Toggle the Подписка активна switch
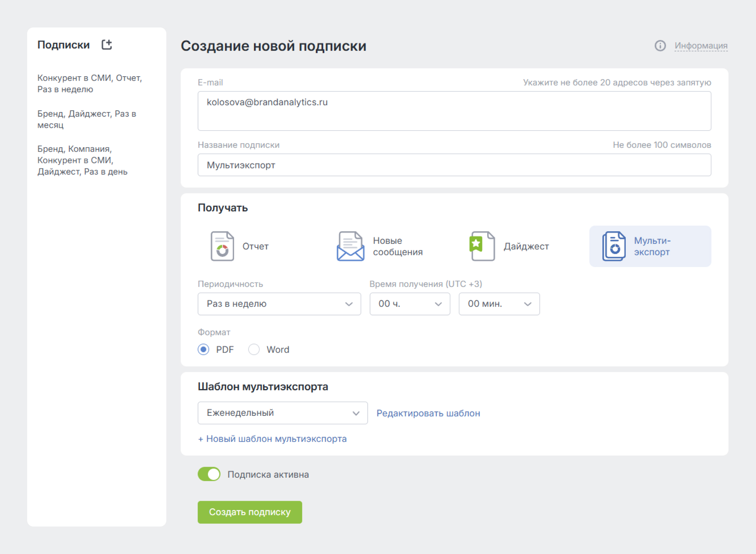Image resolution: width=756 pixels, height=554 pixels. 209,474
